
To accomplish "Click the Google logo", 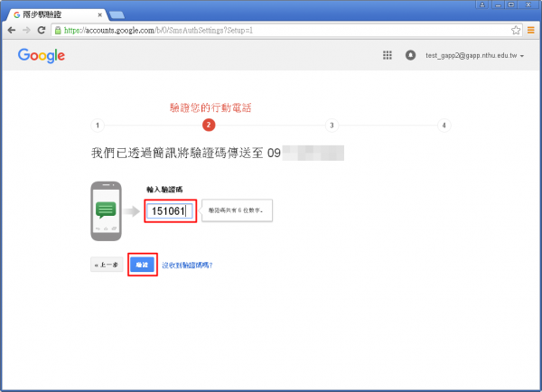I will coord(42,55).
